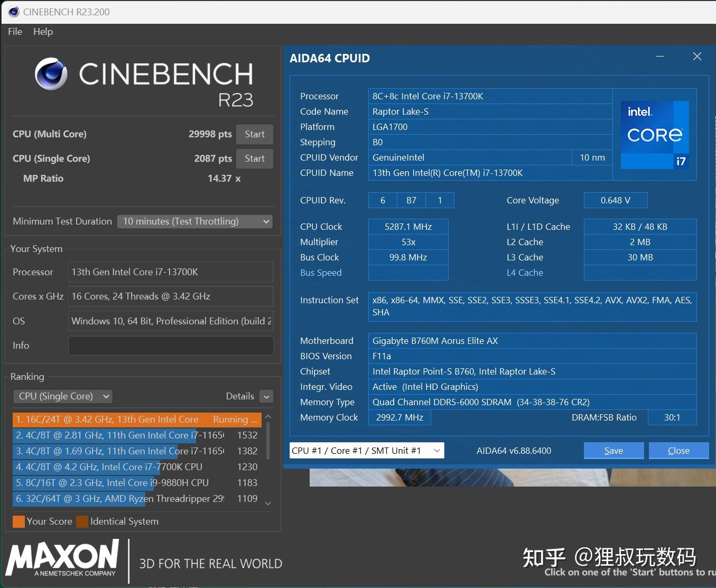Click the Cores x GHz field
The height and width of the screenshot is (588, 716).
pyautogui.click(x=171, y=296)
